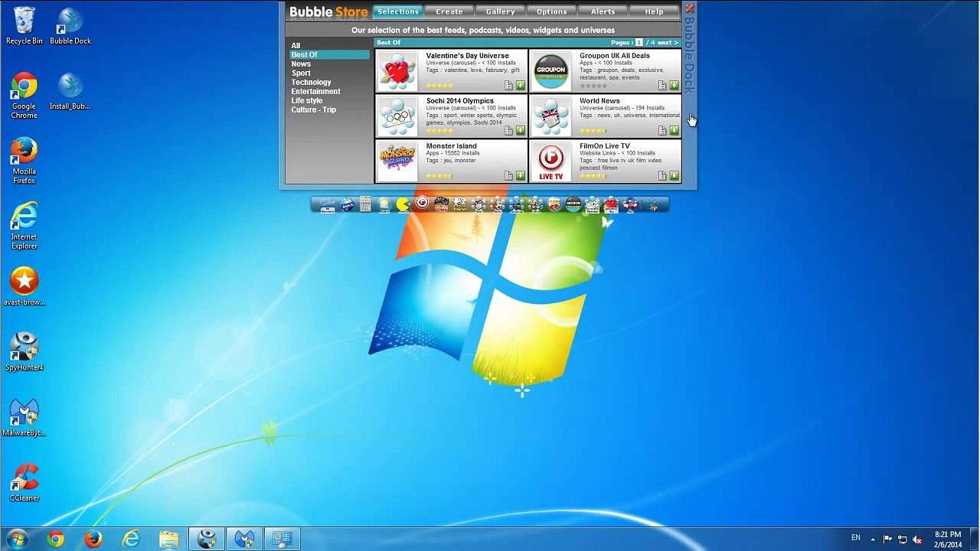The image size is (980, 551).
Task: Open File Explorer from the taskbar
Action: (x=168, y=539)
